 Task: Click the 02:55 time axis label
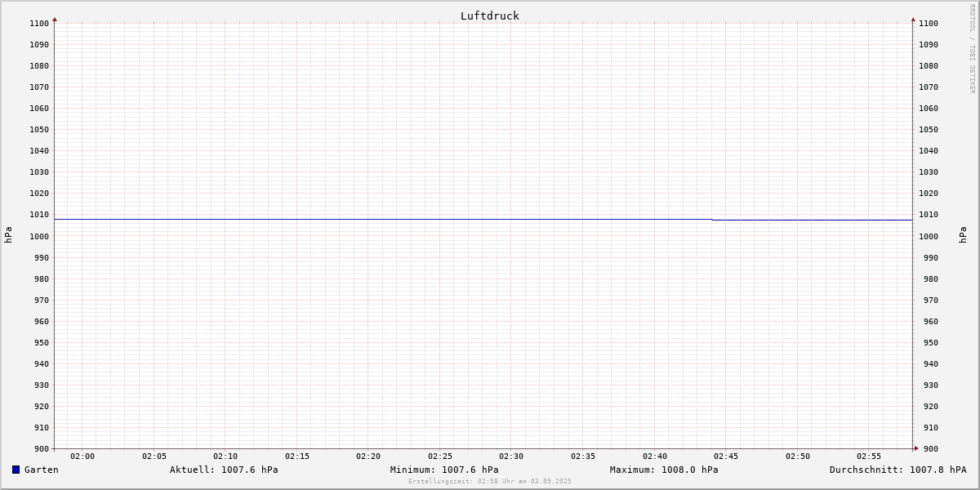[x=869, y=457]
